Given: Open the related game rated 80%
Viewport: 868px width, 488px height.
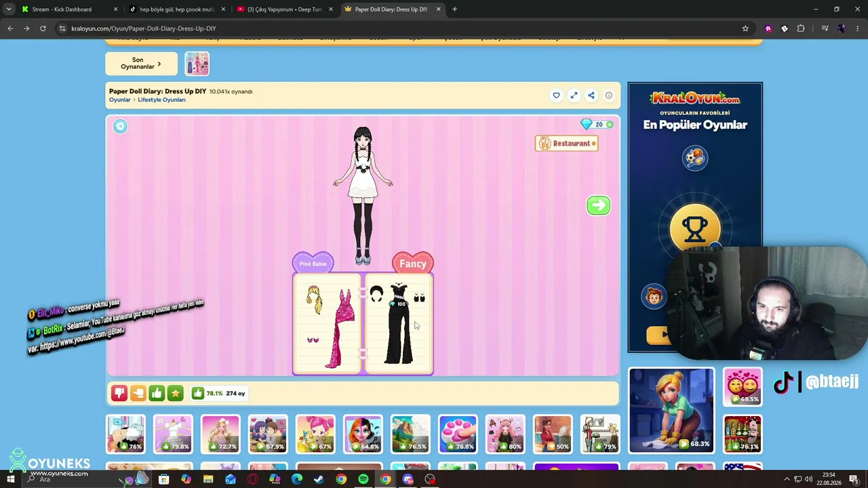Looking at the screenshot, I should click(505, 434).
